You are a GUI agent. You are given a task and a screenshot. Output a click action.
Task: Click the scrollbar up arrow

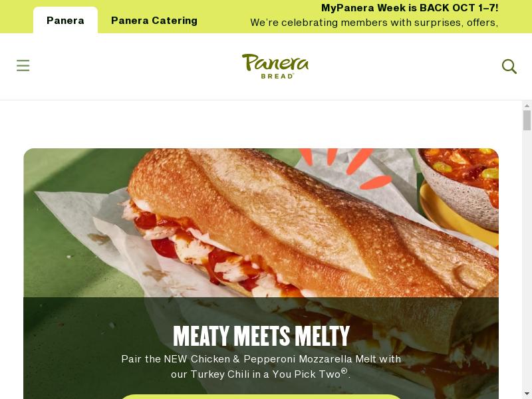tap(527, 106)
